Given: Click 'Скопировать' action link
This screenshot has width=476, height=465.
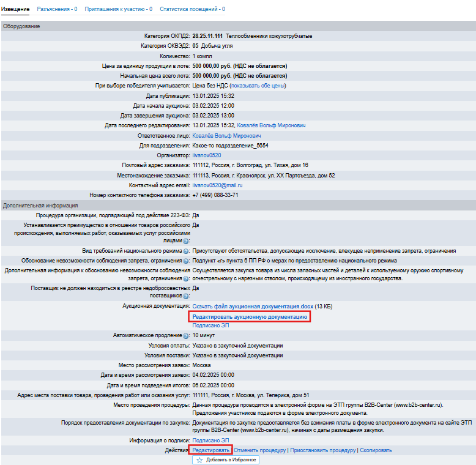Looking at the screenshot, I should coord(376,450).
